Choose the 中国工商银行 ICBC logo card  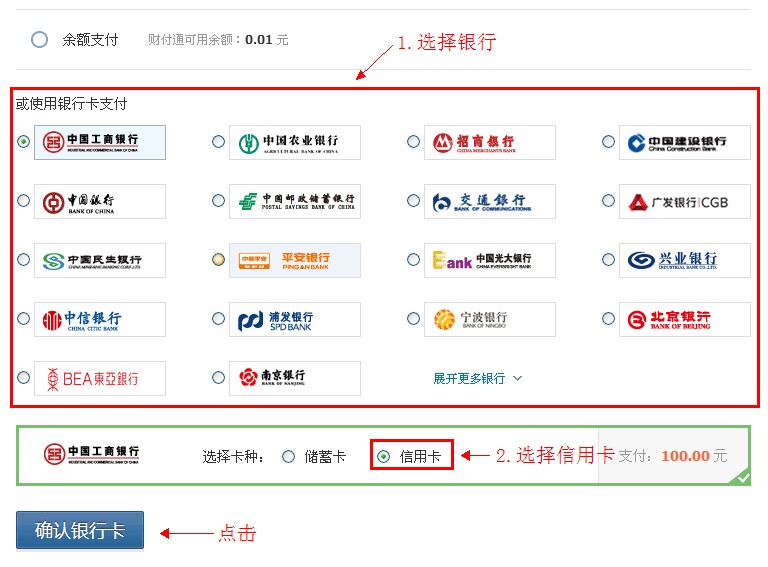(100, 142)
